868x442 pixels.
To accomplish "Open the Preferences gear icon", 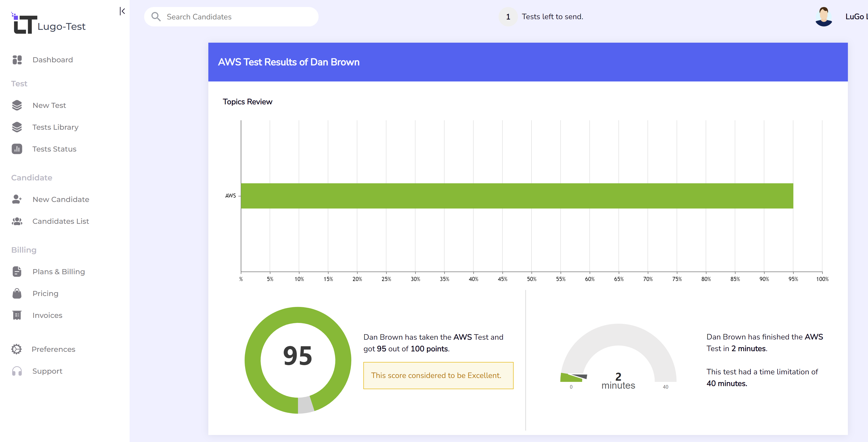I will 17,349.
